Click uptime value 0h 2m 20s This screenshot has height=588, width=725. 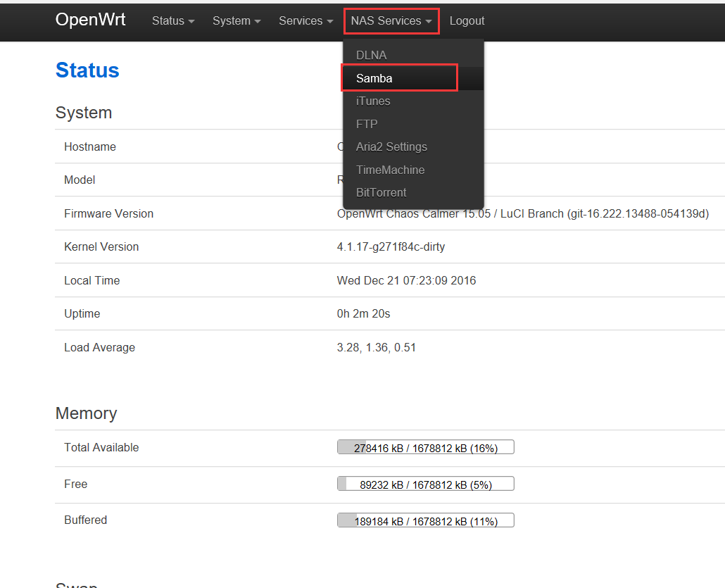(363, 313)
